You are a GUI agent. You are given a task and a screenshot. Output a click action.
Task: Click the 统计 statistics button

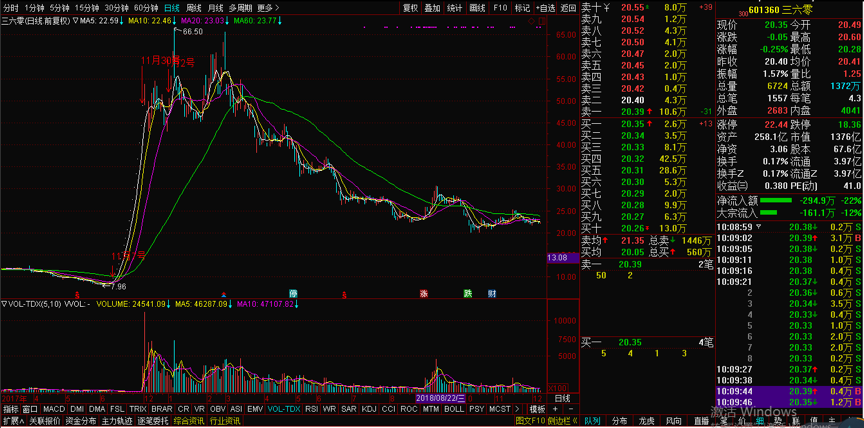[454, 7]
